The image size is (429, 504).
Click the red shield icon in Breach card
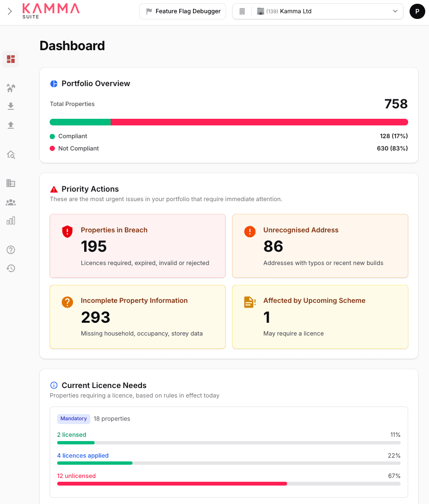coord(67,231)
